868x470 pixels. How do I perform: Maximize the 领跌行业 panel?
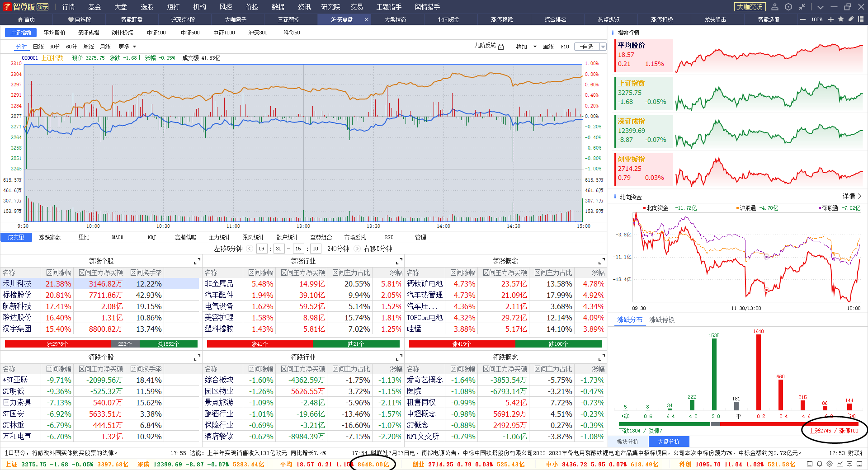click(x=399, y=357)
